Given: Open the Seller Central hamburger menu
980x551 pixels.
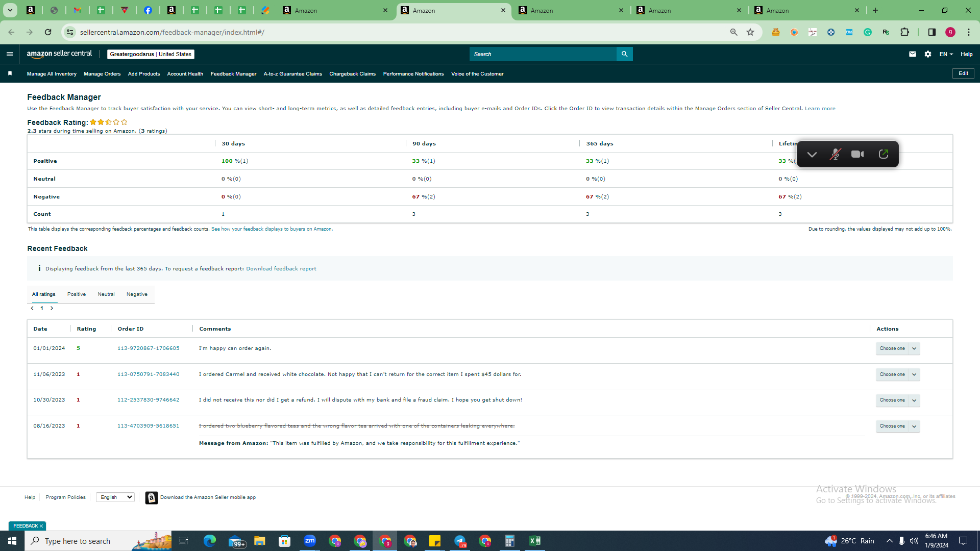Looking at the screenshot, I should click(10, 54).
